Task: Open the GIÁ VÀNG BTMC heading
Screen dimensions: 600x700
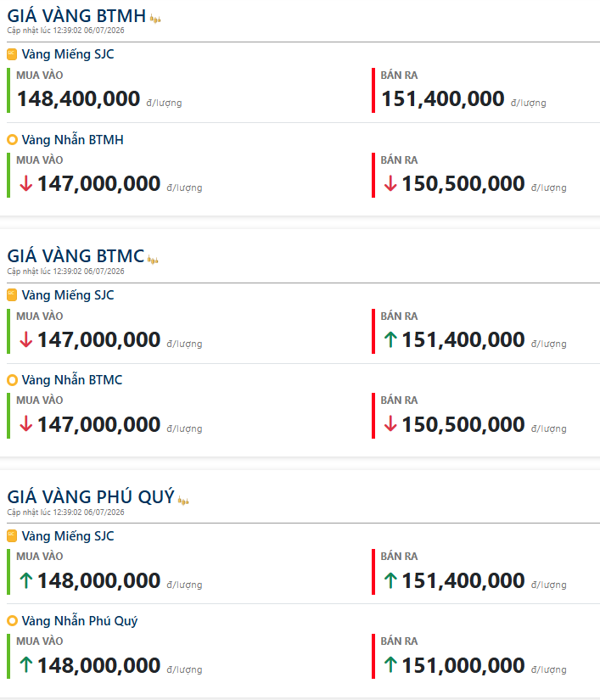Action: click(x=76, y=256)
